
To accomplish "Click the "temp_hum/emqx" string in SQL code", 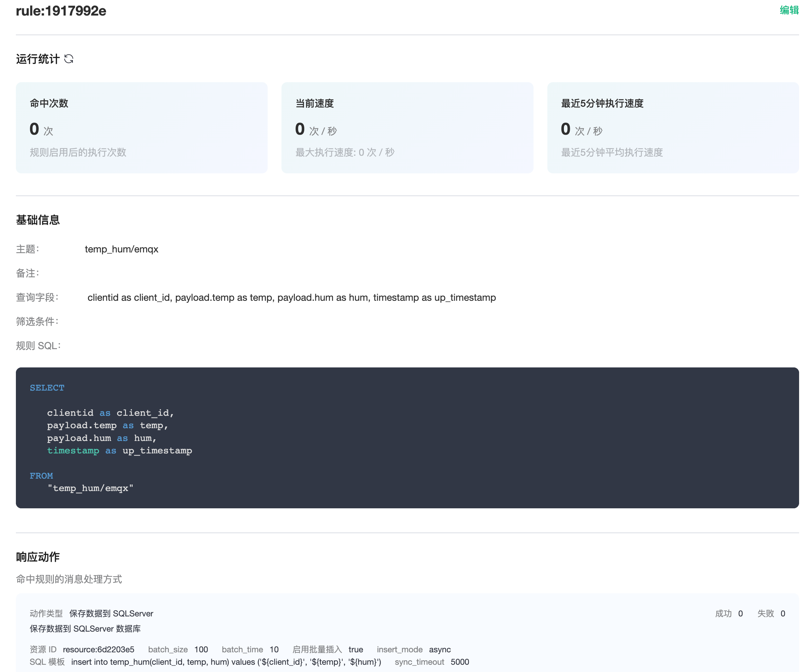I will (x=90, y=488).
